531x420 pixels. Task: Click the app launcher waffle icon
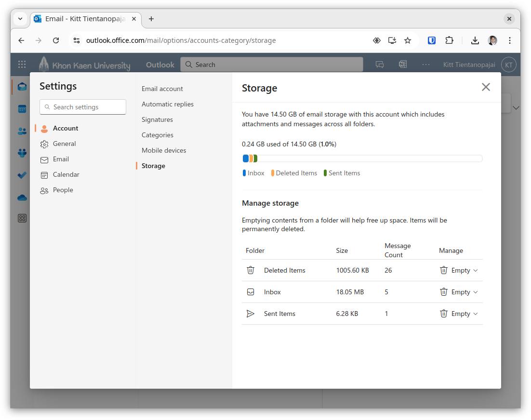pos(22,65)
